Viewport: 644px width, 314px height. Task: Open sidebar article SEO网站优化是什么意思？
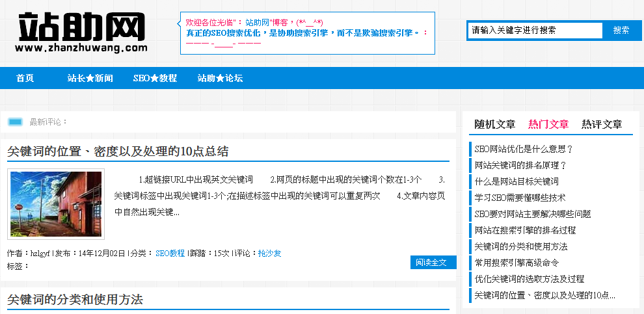coord(524,149)
